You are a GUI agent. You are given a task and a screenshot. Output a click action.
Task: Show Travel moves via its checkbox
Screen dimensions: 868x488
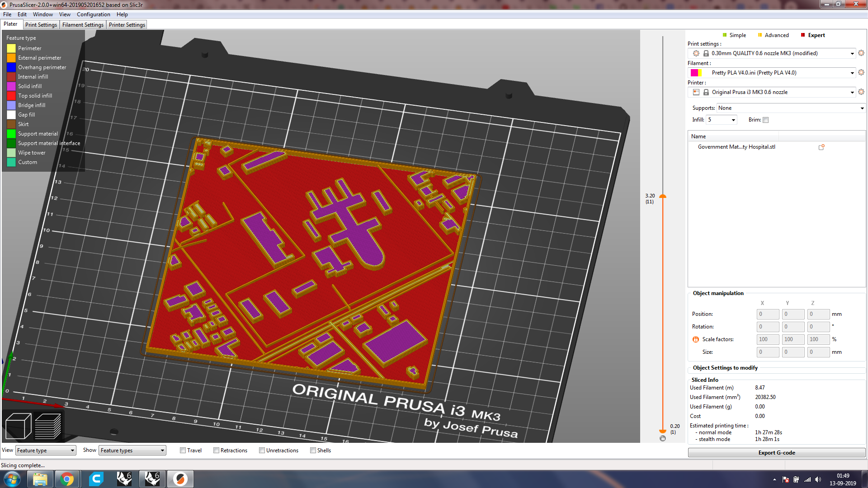[183, 450]
